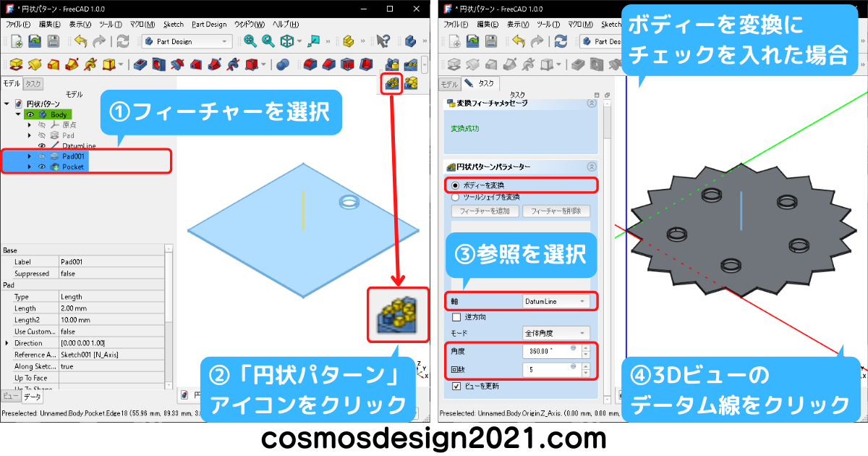Screen dimensions: 868x456
Task: Click 回数 field showing 5
Action: point(551,369)
